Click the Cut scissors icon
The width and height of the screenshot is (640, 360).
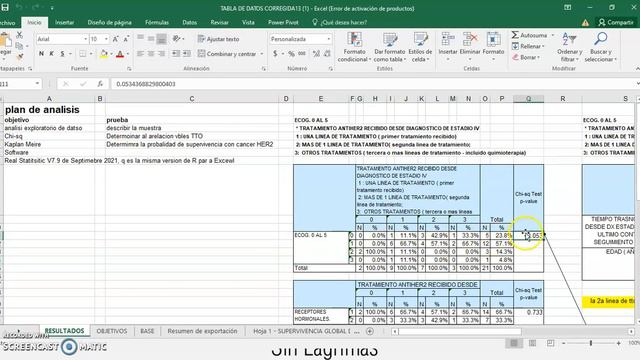tap(19, 36)
